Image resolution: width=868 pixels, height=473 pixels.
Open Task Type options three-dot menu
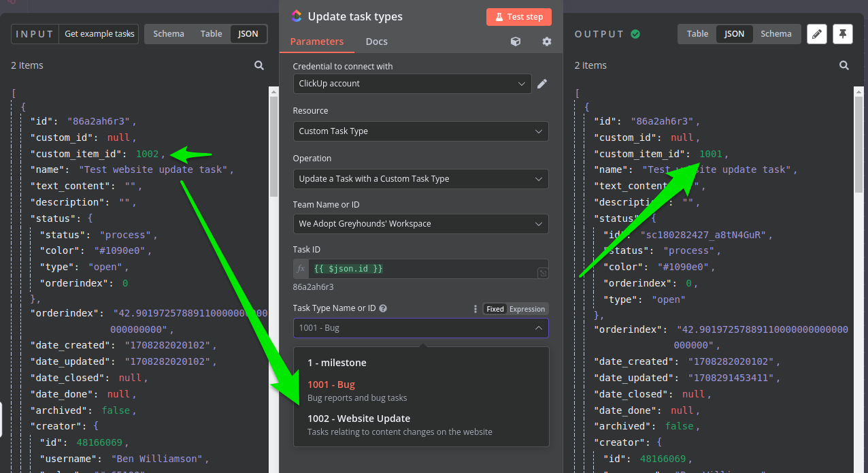click(x=475, y=309)
